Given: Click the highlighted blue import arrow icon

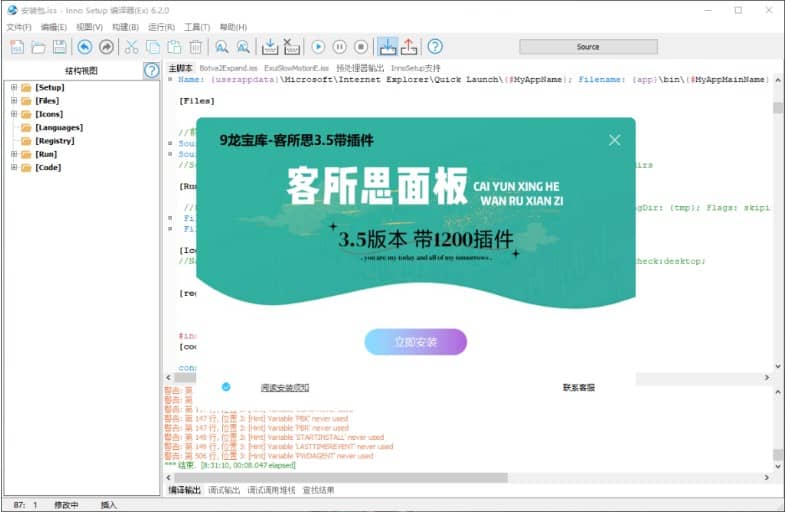Looking at the screenshot, I should [387, 47].
